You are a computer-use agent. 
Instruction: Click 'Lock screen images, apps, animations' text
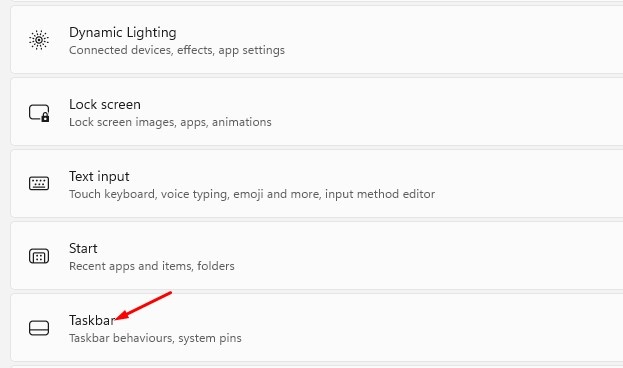pyautogui.click(x=170, y=122)
